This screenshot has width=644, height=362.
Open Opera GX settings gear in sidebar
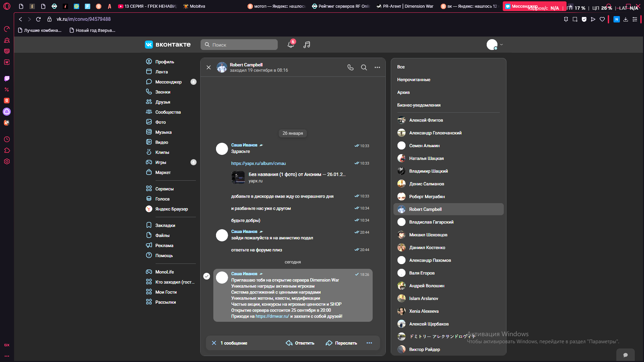point(7,161)
